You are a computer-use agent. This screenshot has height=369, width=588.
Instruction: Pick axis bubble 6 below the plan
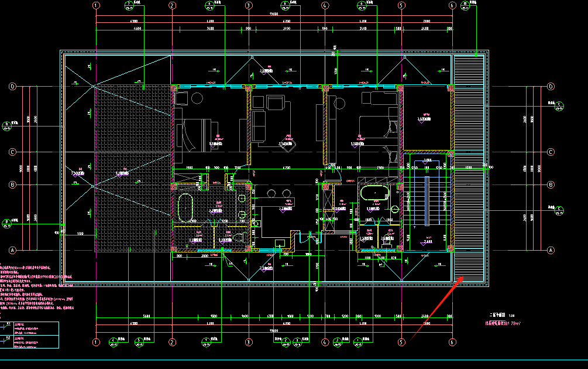(452, 342)
